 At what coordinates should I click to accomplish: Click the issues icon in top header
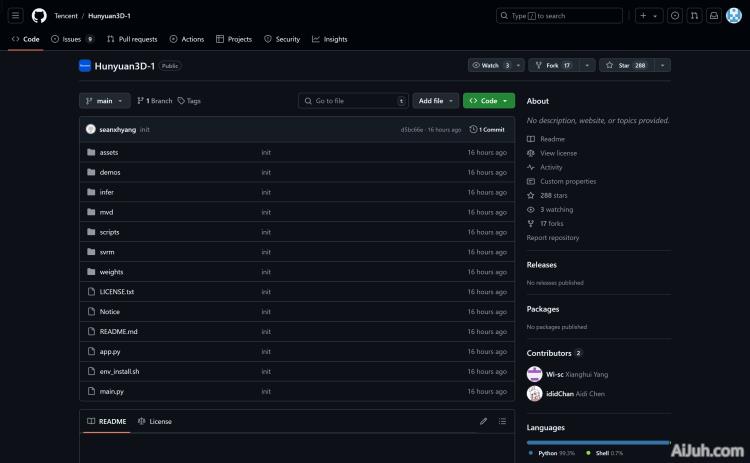coord(674,16)
